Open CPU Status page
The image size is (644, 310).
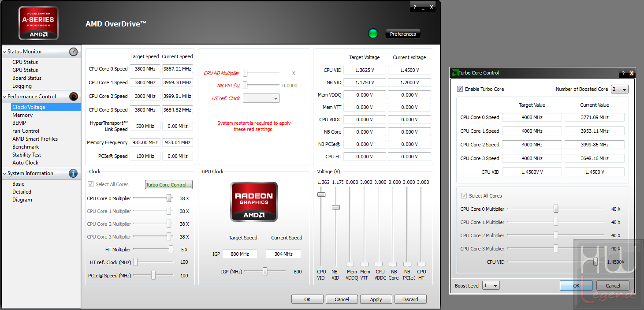pos(25,62)
